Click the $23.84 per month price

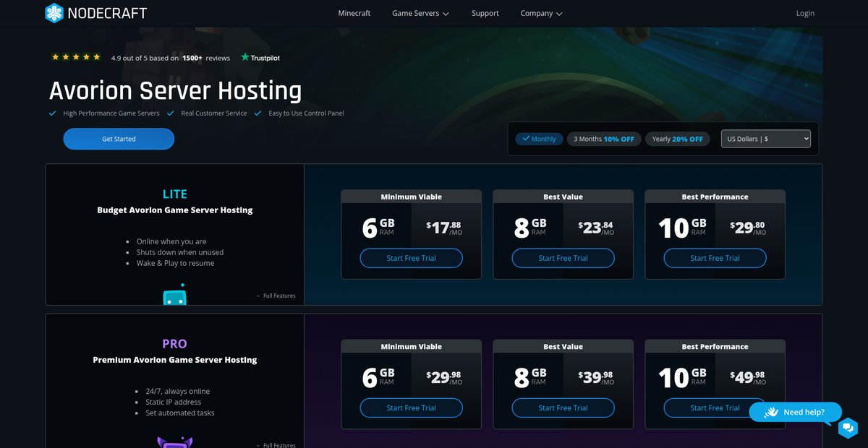point(596,228)
